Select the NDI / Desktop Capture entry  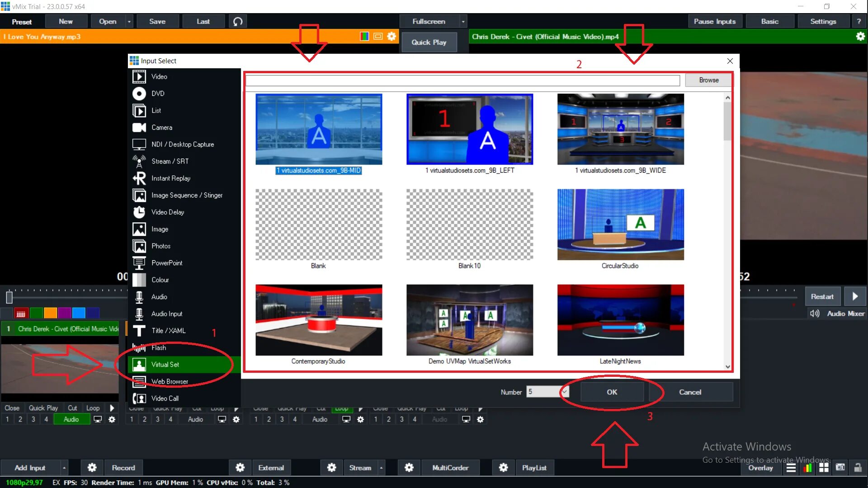[182, 144]
